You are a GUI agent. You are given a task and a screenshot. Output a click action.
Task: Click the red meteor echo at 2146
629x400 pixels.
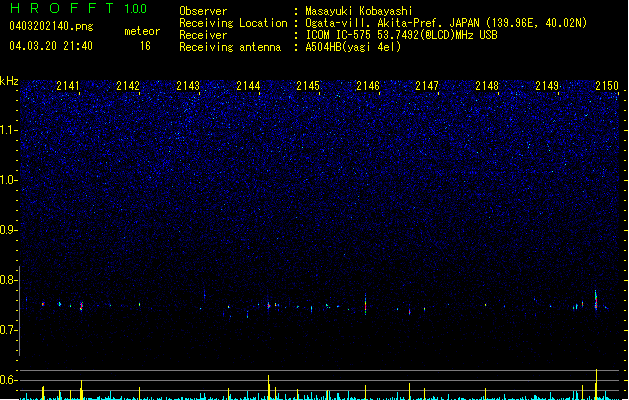365,305
